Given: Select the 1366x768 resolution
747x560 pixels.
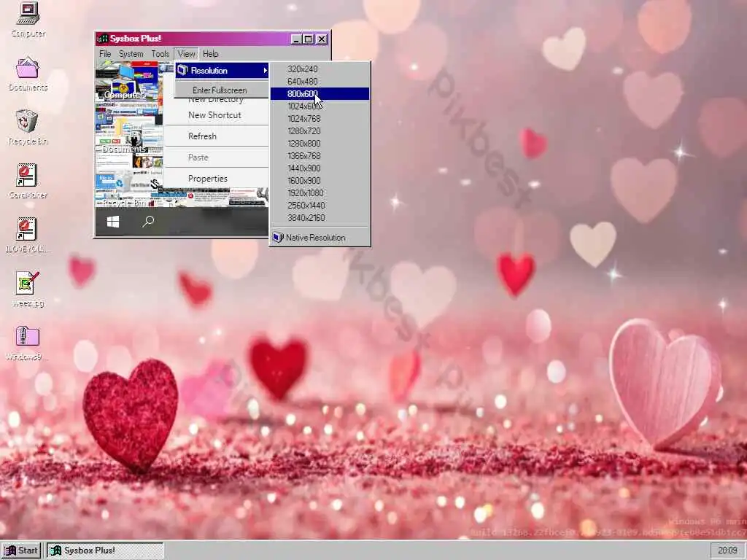Looking at the screenshot, I should (320, 156).
